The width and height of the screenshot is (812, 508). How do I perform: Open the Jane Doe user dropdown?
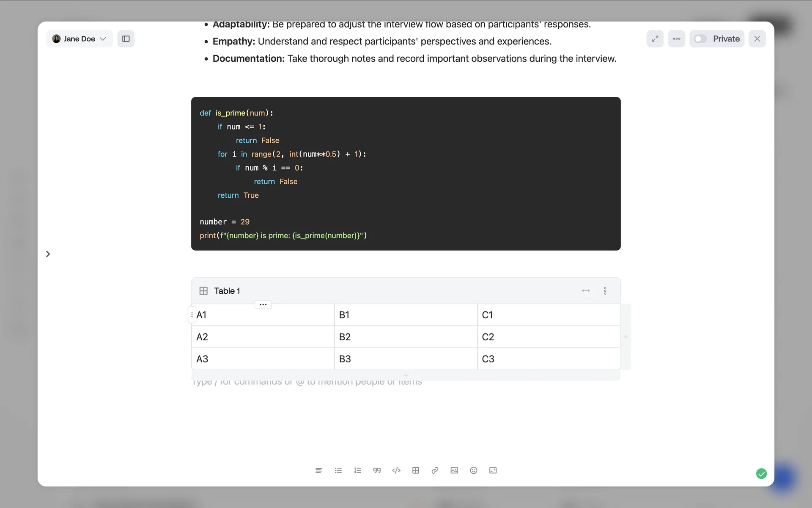click(79, 39)
